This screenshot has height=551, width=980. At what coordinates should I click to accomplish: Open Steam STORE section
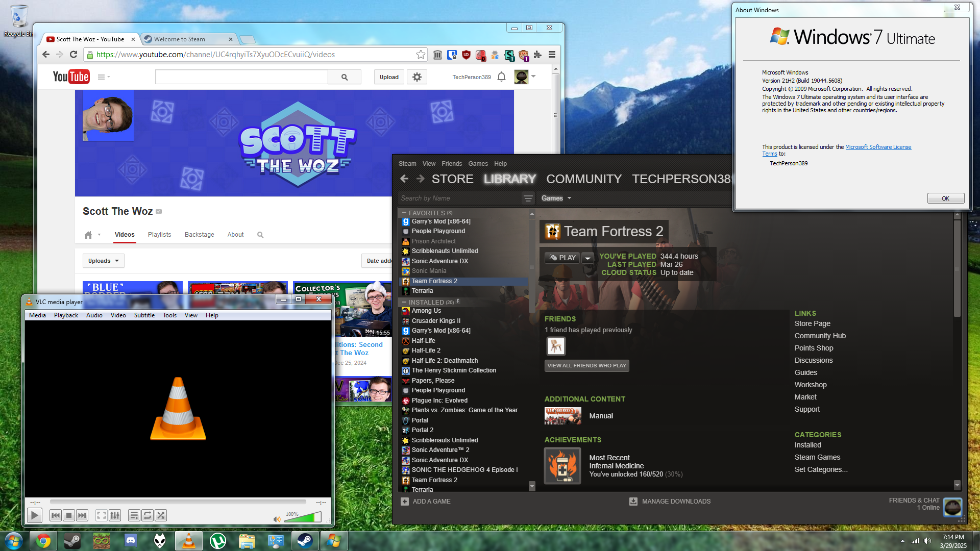(452, 179)
